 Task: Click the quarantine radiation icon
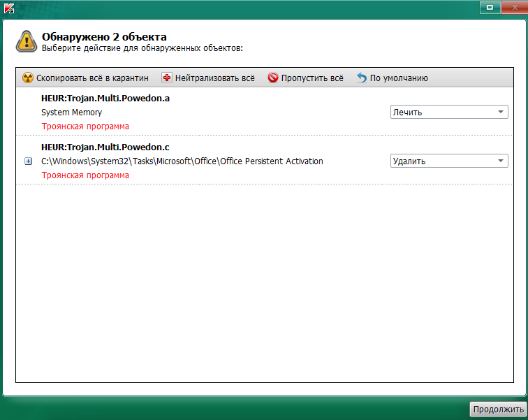coord(28,78)
